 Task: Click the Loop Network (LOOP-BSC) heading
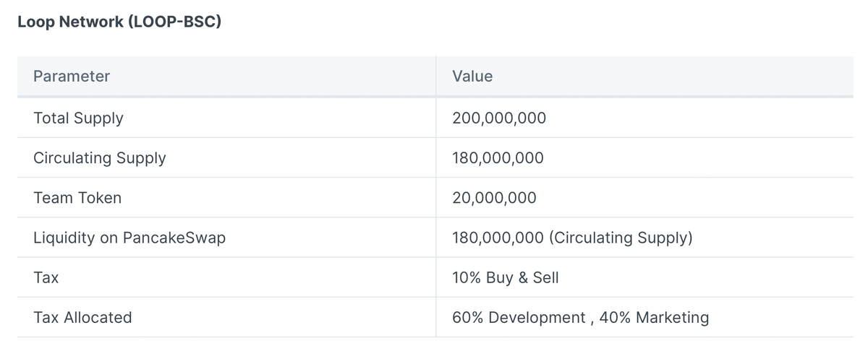[x=119, y=22]
